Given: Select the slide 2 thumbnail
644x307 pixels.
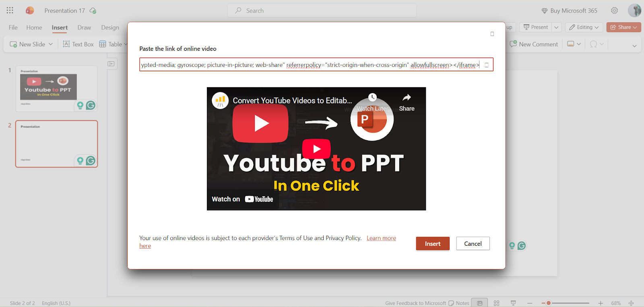Looking at the screenshot, I should coord(56,144).
